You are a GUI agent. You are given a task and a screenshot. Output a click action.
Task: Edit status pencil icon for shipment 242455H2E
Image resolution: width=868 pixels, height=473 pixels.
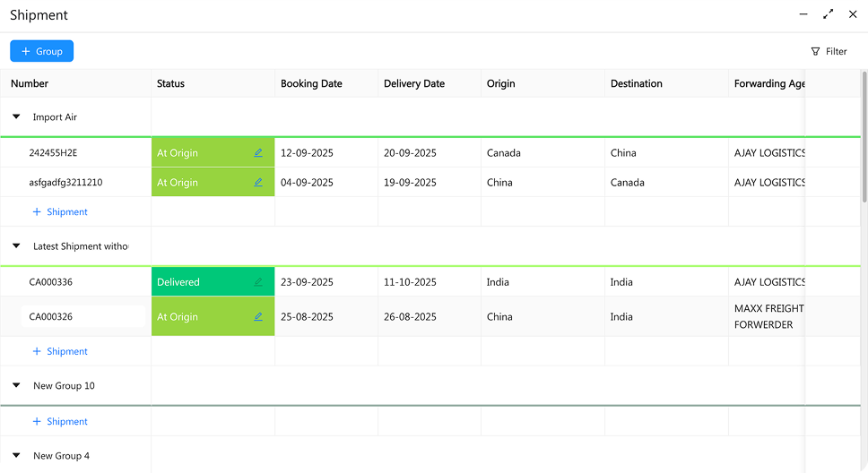click(258, 153)
